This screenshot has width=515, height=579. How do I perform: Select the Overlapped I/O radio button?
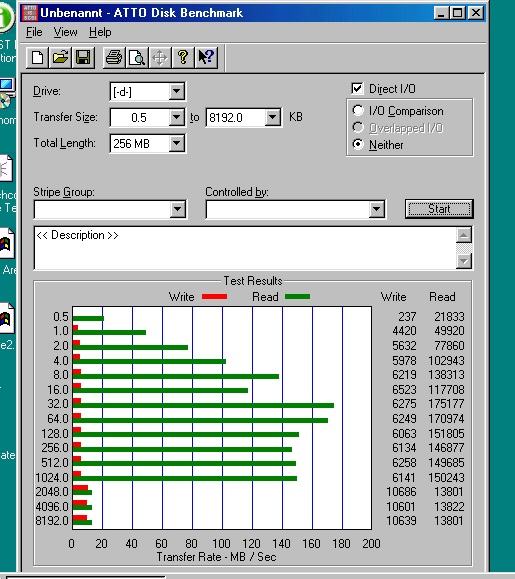358,127
